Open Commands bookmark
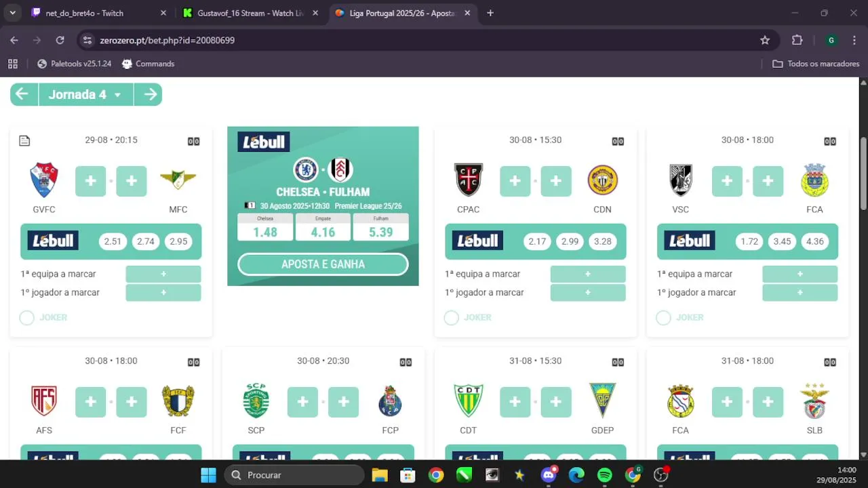The width and height of the screenshot is (868, 488). point(148,64)
